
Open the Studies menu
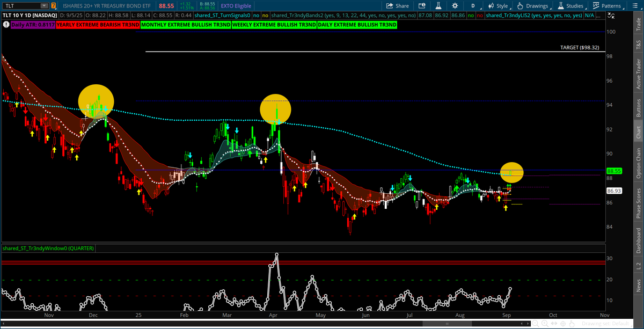[571, 6]
